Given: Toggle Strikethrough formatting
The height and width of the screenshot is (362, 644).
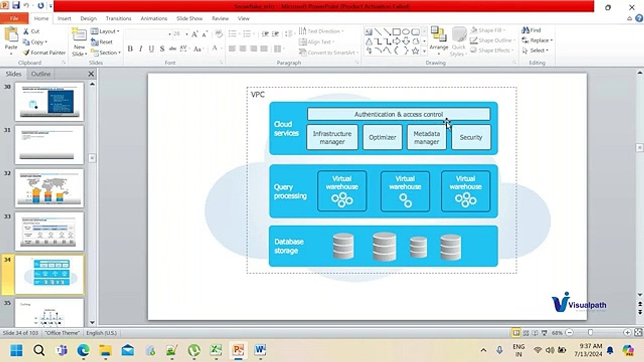Looking at the screenshot, I should click(172, 49).
